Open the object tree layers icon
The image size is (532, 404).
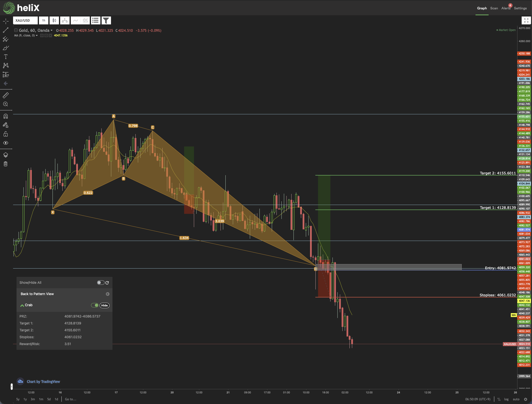[6, 155]
